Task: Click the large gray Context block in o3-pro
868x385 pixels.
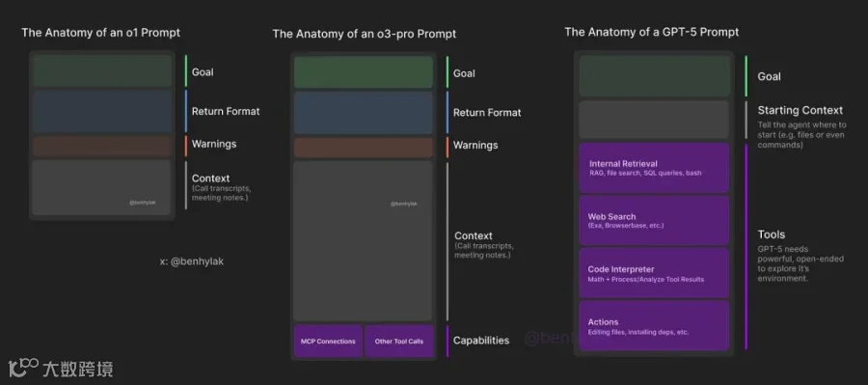Action: [364, 241]
